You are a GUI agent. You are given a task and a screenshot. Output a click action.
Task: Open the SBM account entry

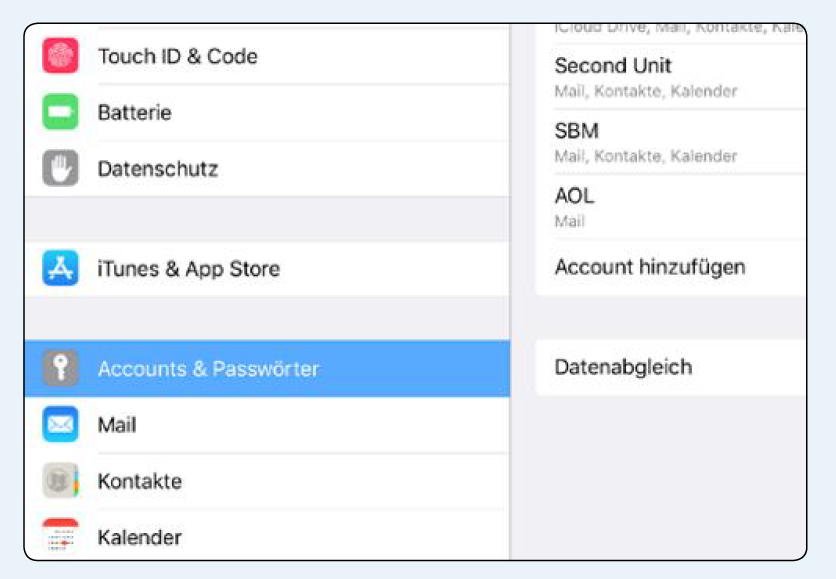pyautogui.click(x=671, y=142)
